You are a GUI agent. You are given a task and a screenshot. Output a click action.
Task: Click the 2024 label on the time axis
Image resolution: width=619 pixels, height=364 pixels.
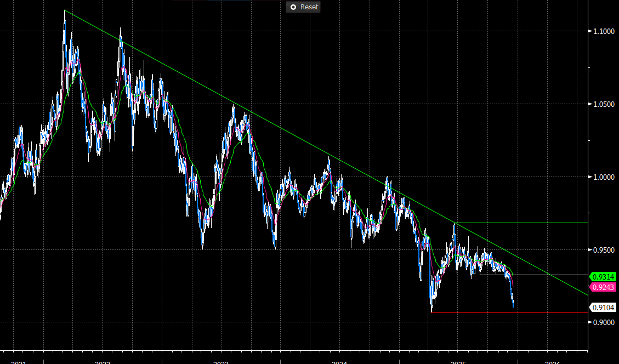coord(339,362)
